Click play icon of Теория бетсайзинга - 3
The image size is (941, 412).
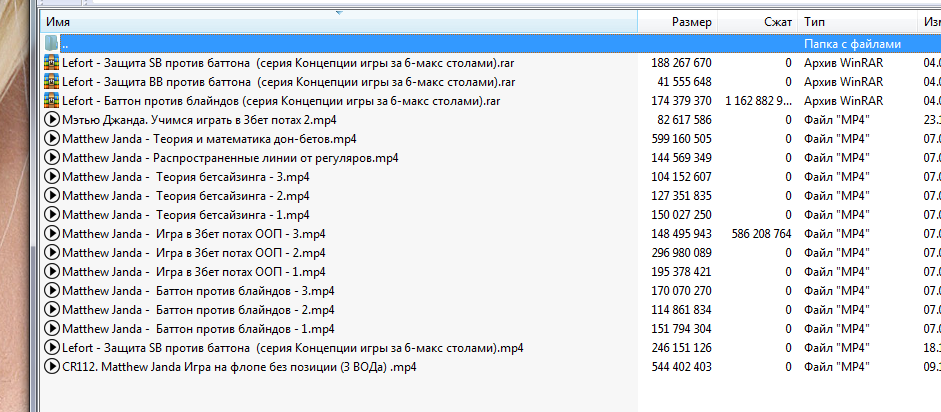point(52,177)
